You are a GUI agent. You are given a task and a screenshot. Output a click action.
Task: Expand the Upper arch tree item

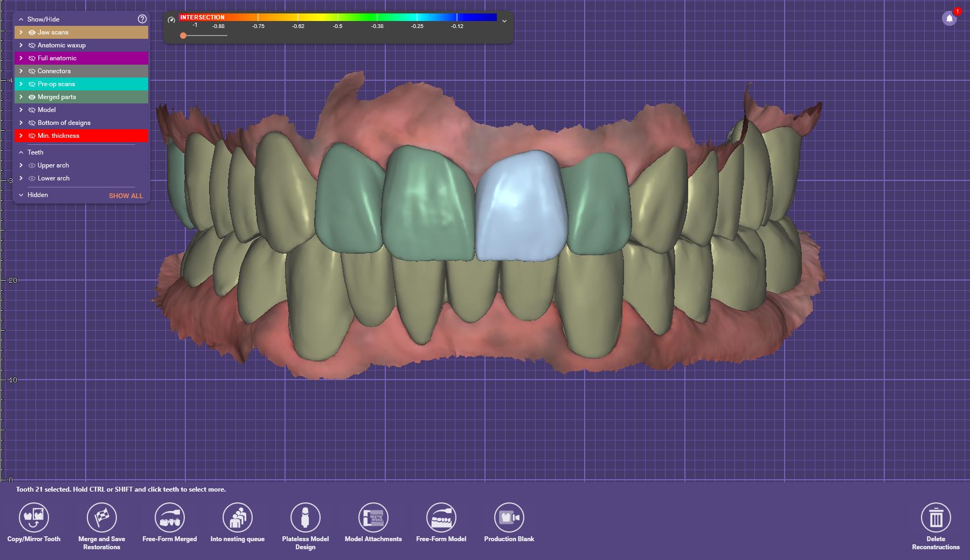tap(21, 165)
